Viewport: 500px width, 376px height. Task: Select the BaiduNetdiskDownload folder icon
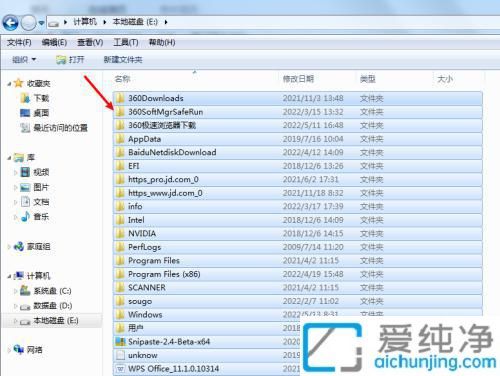click(120, 152)
